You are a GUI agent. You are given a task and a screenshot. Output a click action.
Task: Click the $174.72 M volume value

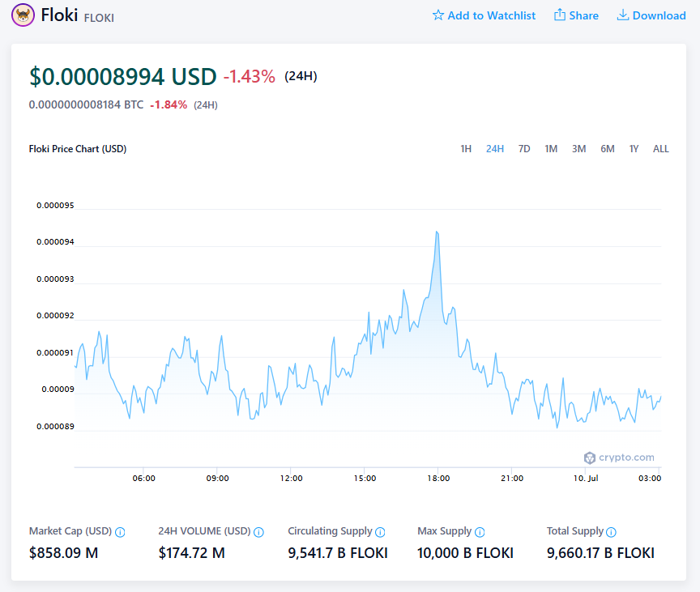click(x=191, y=553)
